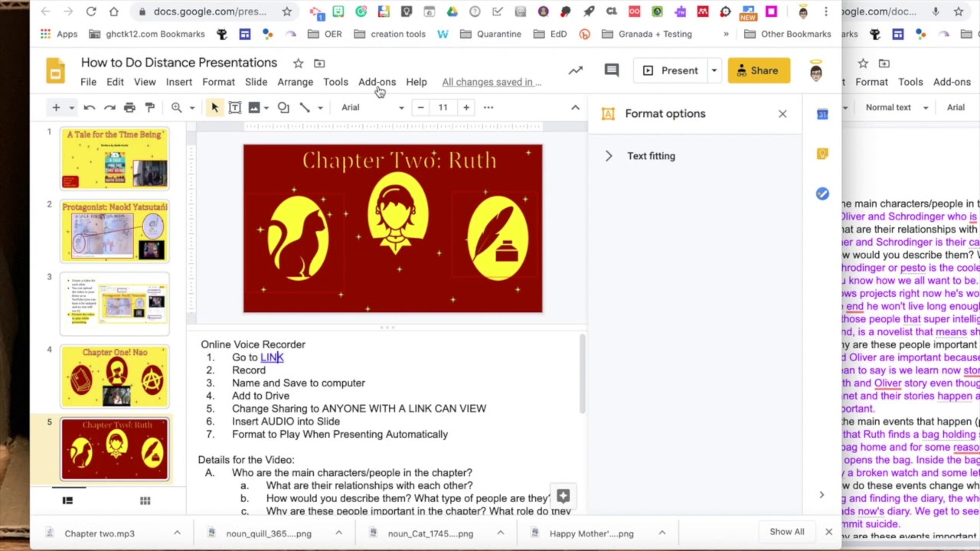Select the text box tool
This screenshot has width=980, height=551.
[x=235, y=108]
